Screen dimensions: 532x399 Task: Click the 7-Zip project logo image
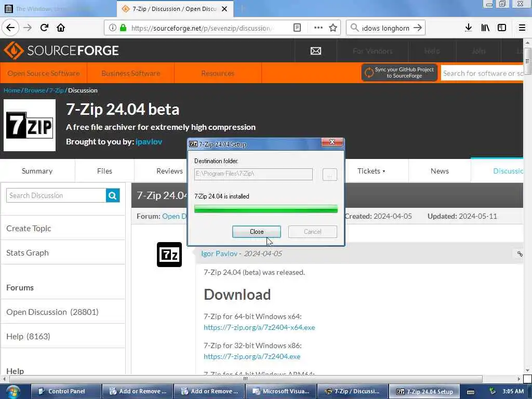(30, 125)
